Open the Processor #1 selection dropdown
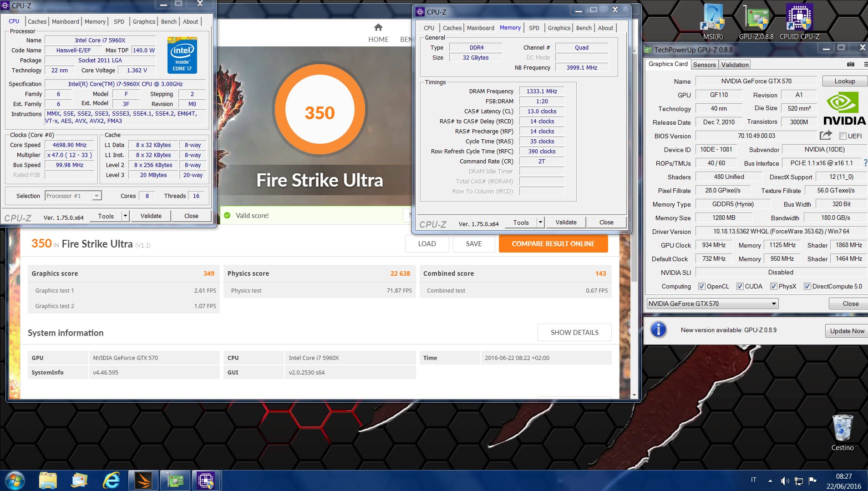Image resolution: width=868 pixels, height=491 pixels. click(x=73, y=196)
